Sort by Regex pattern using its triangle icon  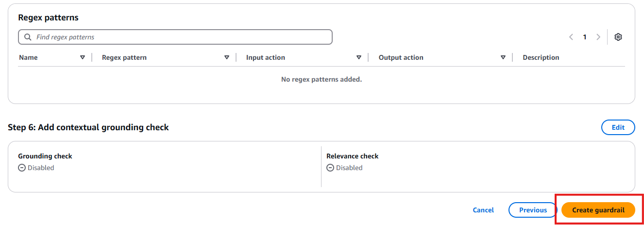(x=227, y=57)
